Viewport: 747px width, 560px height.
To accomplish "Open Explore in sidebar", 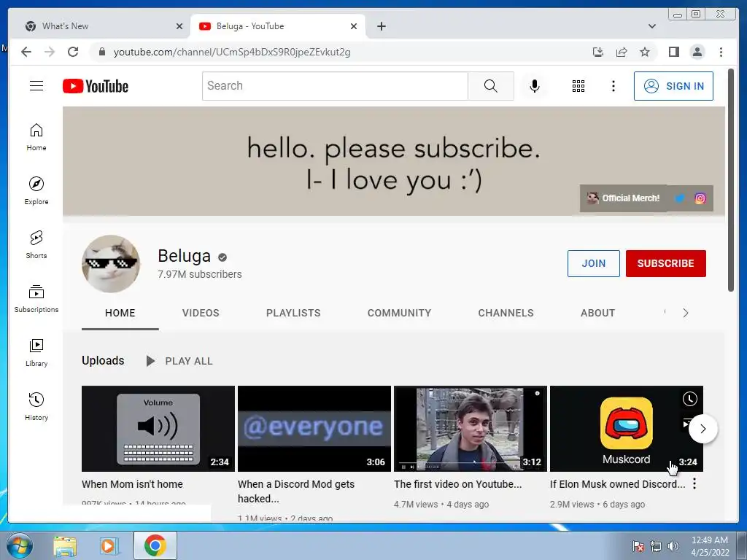I will tap(36, 191).
